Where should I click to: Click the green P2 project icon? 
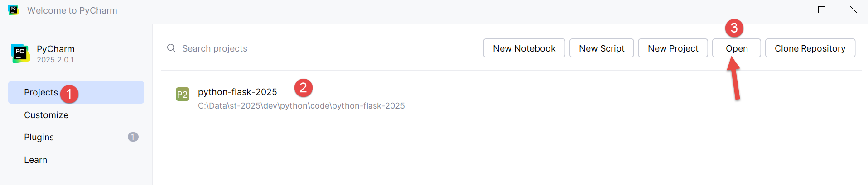(182, 94)
